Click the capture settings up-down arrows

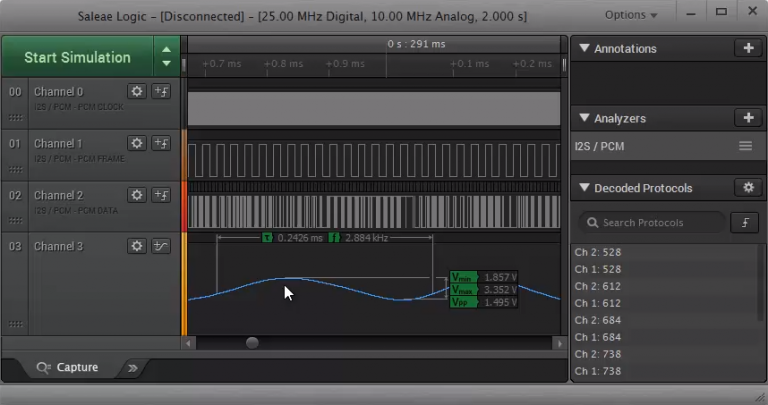(x=166, y=57)
